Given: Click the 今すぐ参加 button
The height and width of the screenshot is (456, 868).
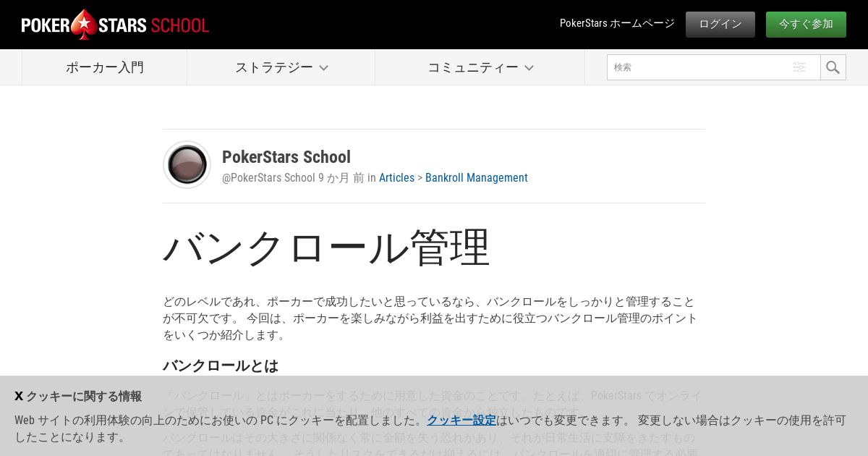Looking at the screenshot, I should tap(806, 25).
